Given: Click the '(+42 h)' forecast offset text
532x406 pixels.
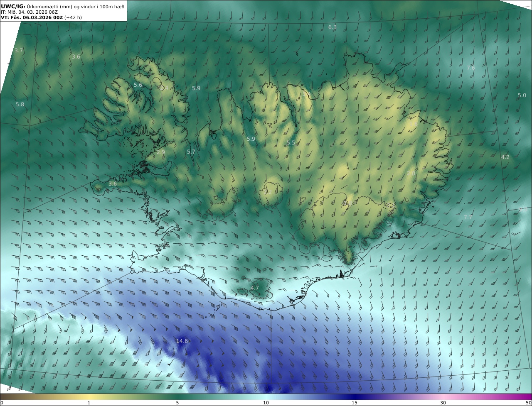Looking at the screenshot, I should point(73,17).
